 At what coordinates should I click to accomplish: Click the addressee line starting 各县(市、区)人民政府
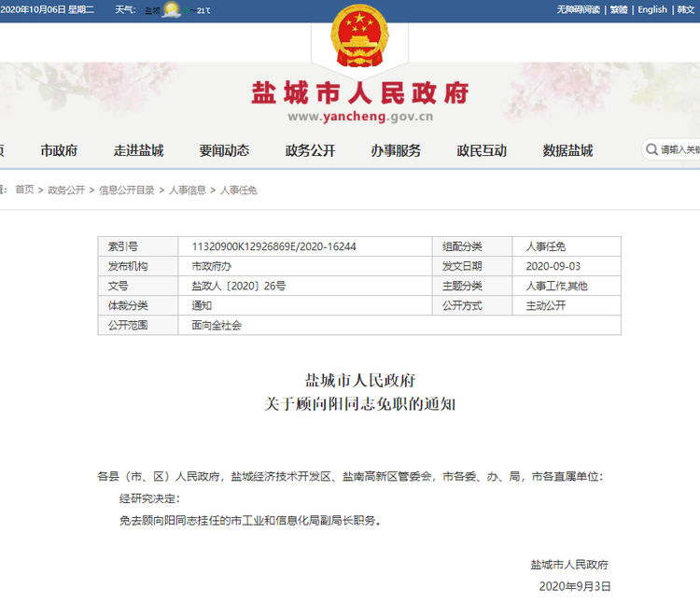click(x=350, y=477)
